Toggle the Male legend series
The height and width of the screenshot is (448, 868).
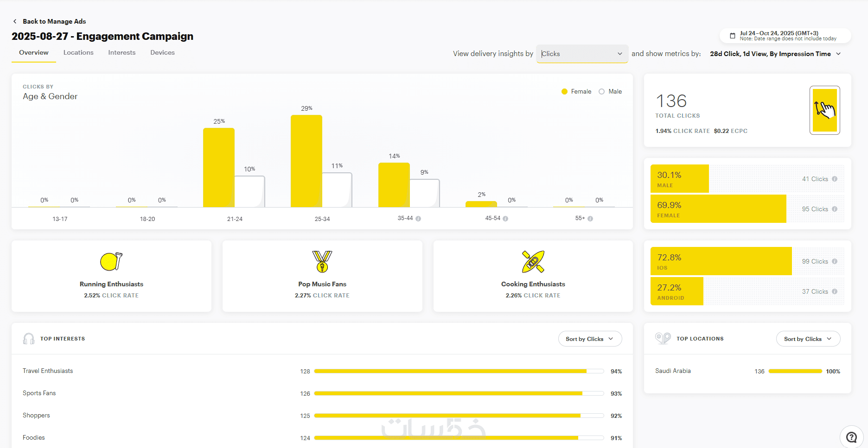click(x=610, y=92)
